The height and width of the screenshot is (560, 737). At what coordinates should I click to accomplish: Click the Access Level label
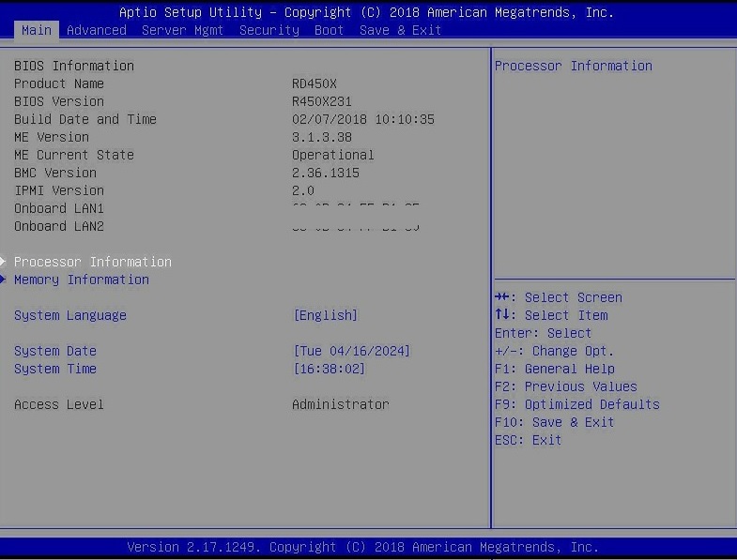pos(59,404)
